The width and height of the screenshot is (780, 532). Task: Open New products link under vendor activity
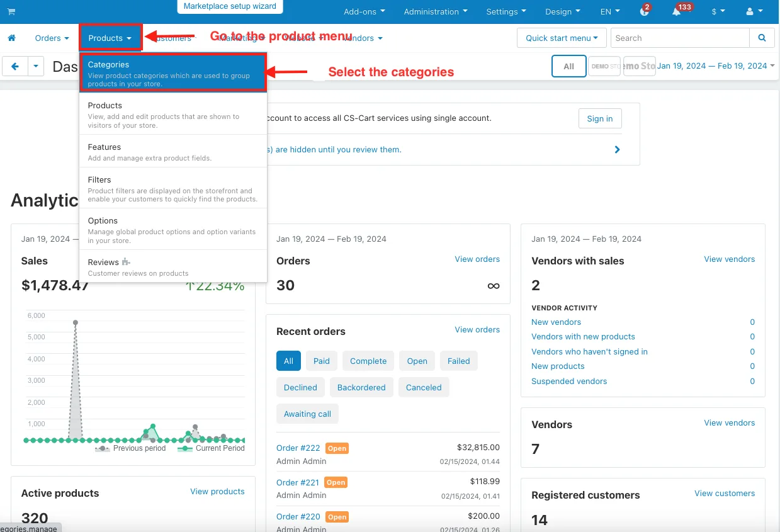click(x=558, y=366)
